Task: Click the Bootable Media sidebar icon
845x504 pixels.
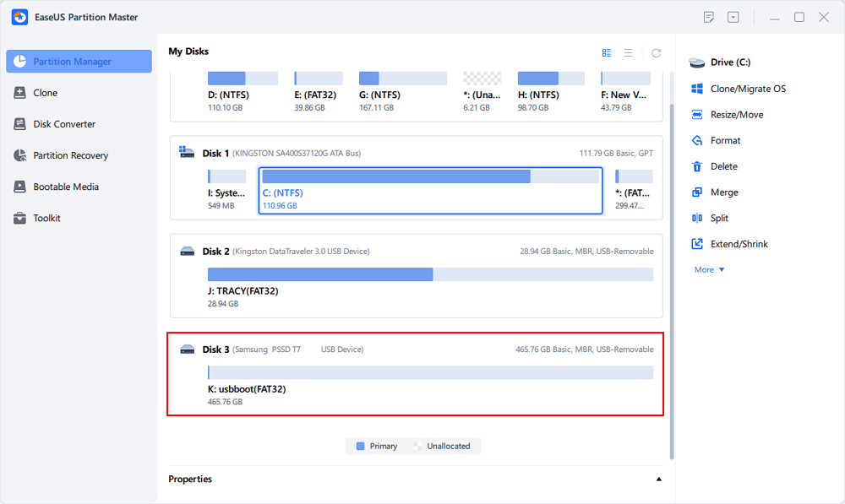Action: (x=19, y=187)
